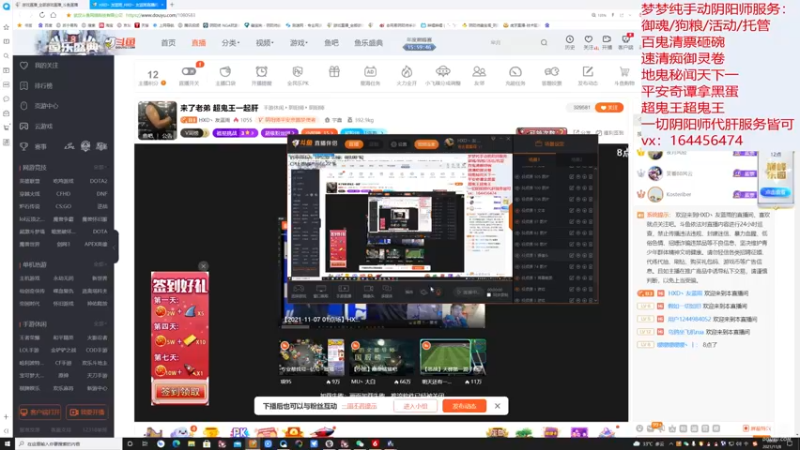Expand 全部 beside 网游竞技 heading
The image size is (800, 450).
pos(100,167)
